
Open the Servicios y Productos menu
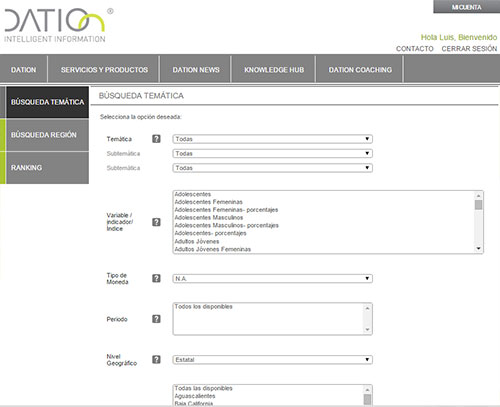click(104, 70)
